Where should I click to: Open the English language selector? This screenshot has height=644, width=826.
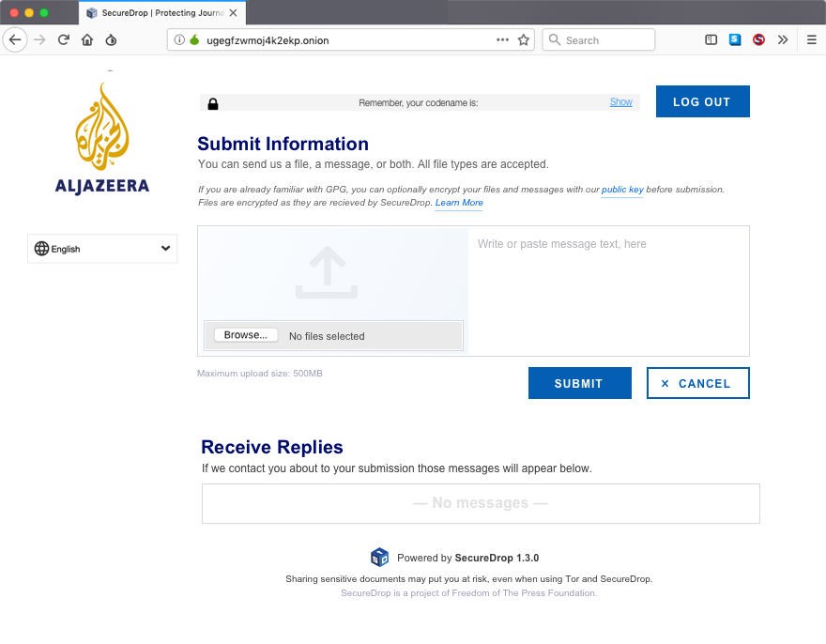[101, 248]
